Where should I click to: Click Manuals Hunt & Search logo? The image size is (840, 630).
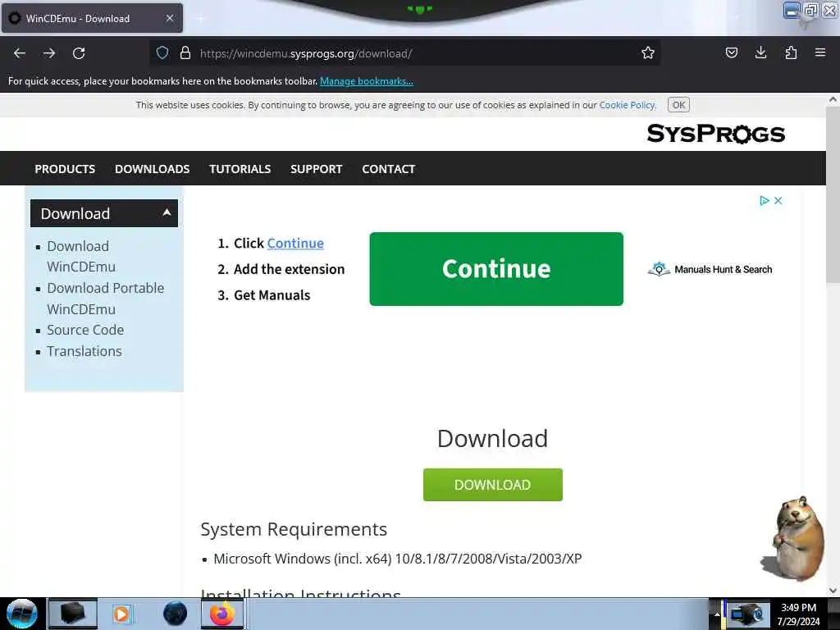(710, 269)
